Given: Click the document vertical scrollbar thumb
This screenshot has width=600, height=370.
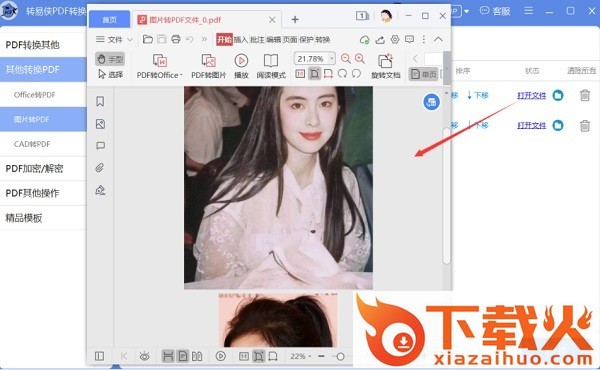Looking at the screenshot, I should point(446,196).
